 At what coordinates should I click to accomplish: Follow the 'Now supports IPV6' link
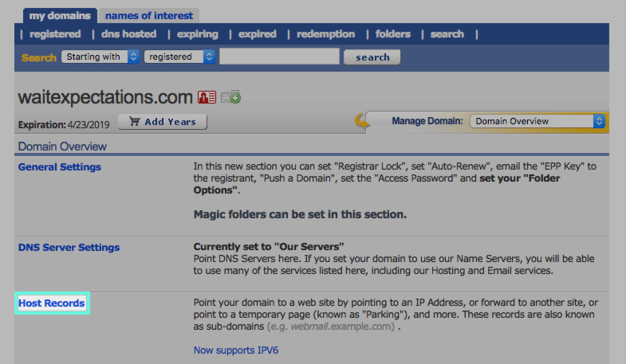[x=236, y=350]
